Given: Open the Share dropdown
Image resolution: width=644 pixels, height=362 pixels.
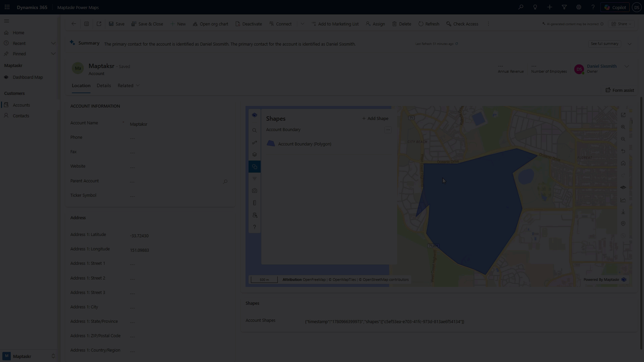Looking at the screenshot, I should [622, 24].
